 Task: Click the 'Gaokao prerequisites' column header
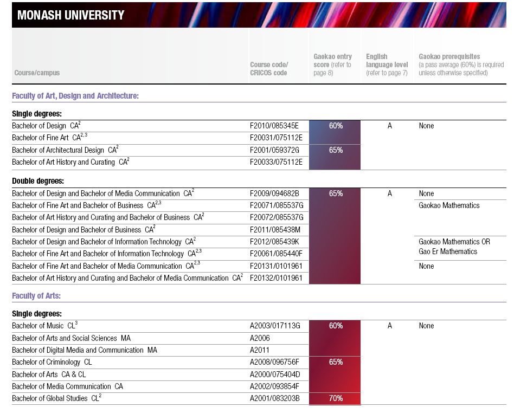[461, 64]
